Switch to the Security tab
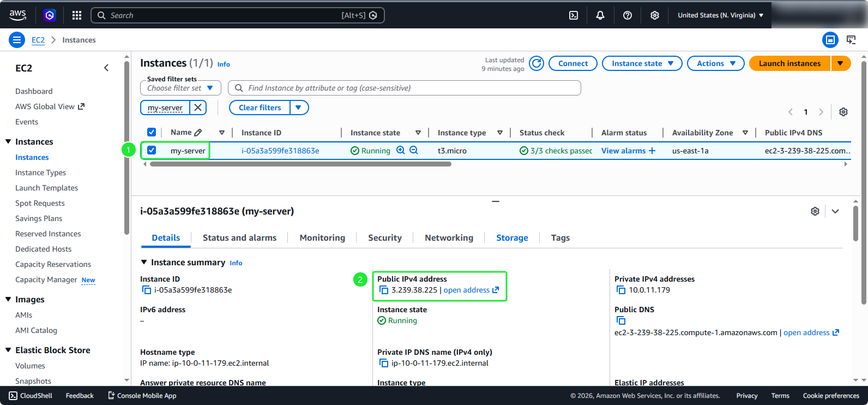 385,237
